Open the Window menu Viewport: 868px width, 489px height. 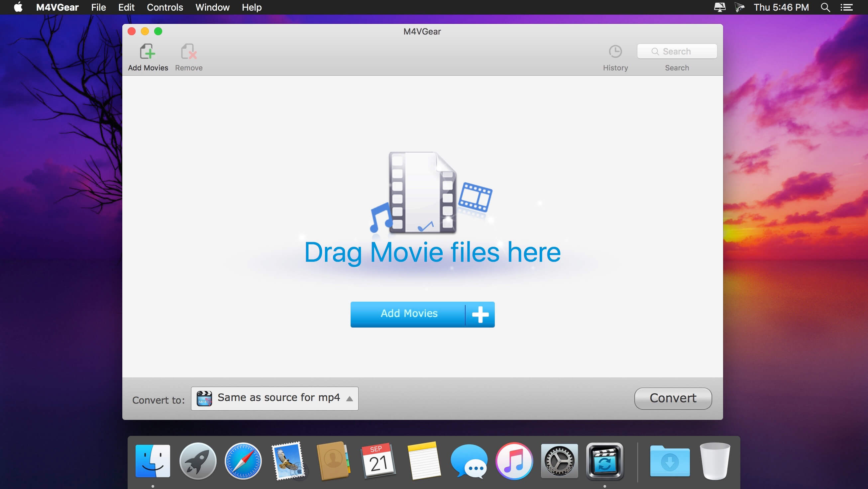point(212,7)
